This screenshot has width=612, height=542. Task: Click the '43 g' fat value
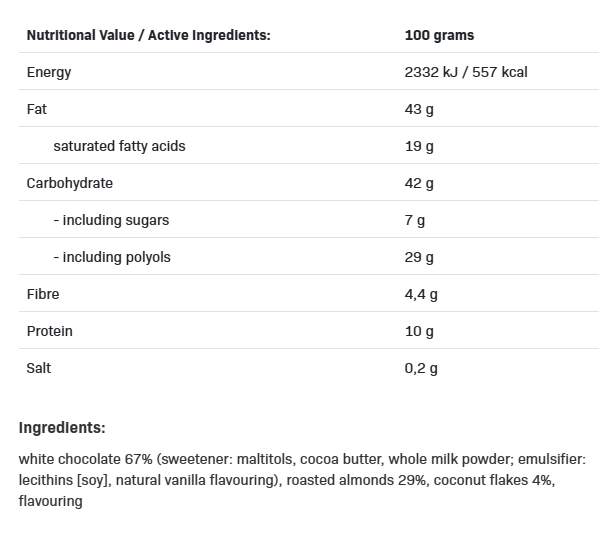point(419,109)
